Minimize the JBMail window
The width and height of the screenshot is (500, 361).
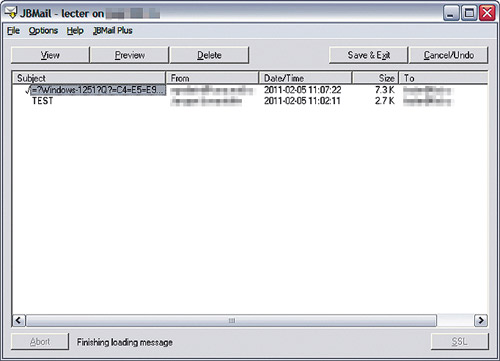tap(451, 14)
